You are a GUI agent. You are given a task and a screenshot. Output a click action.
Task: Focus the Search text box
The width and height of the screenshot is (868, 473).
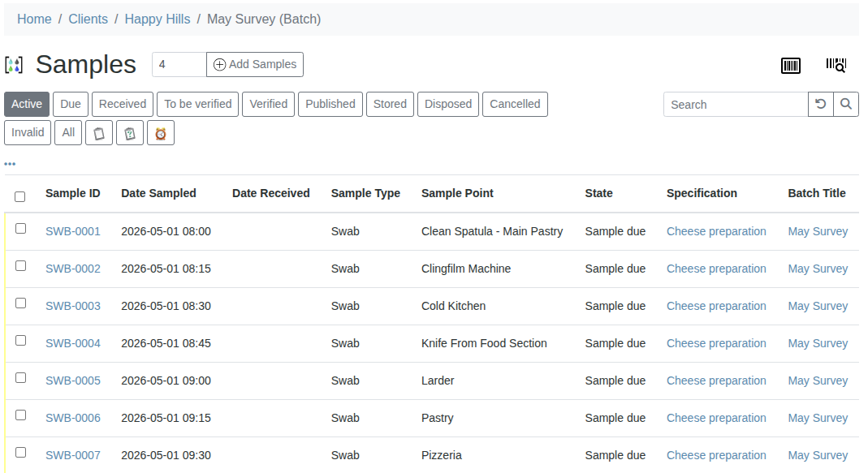(x=735, y=104)
